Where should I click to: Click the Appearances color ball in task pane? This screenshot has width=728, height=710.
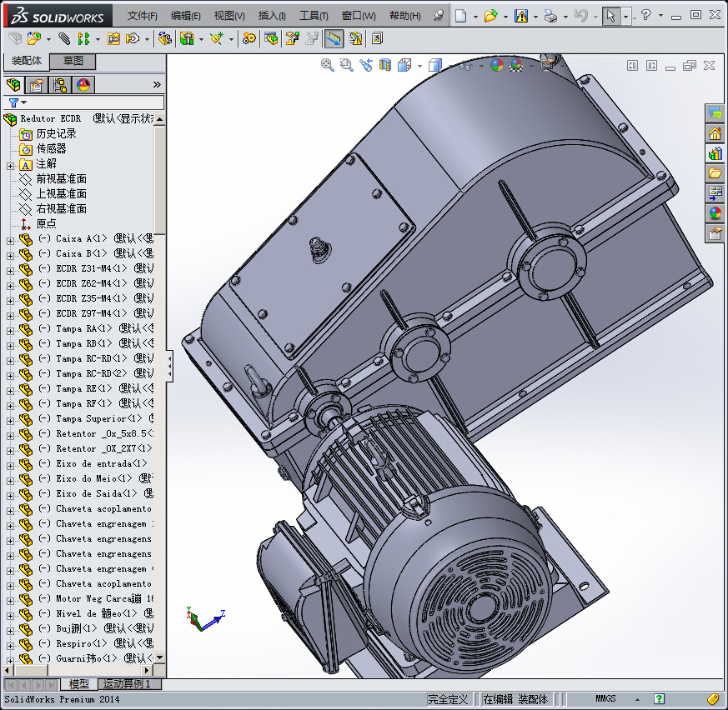pos(715,213)
